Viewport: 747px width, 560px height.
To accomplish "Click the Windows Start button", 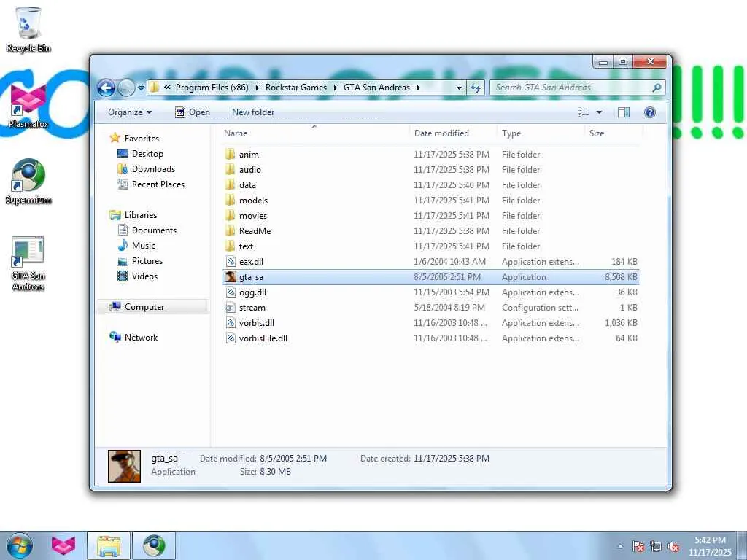I will (x=20, y=545).
